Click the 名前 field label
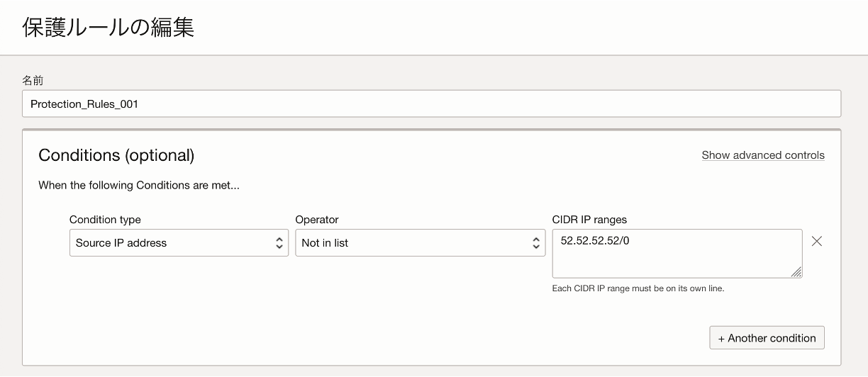This screenshot has width=868, height=377. tap(33, 81)
